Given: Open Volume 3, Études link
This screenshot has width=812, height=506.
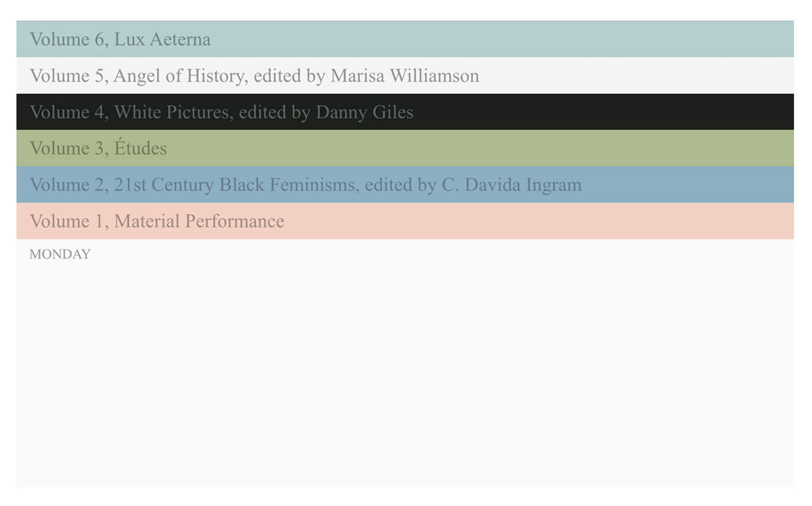Looking at the screenshot, I should tap(98, 149).
